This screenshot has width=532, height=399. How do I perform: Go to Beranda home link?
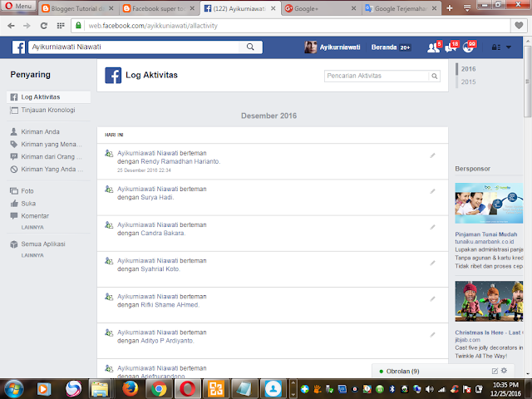384,47
